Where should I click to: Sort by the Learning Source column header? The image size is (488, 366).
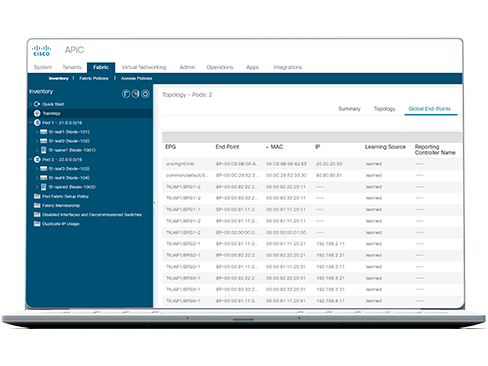[385, 147]
